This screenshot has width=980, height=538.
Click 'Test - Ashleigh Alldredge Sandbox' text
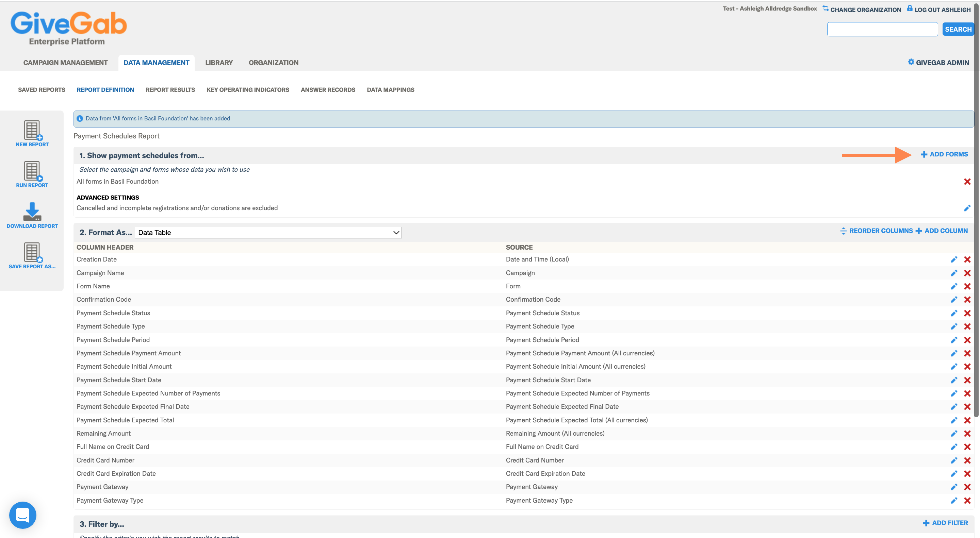(770, 9)
